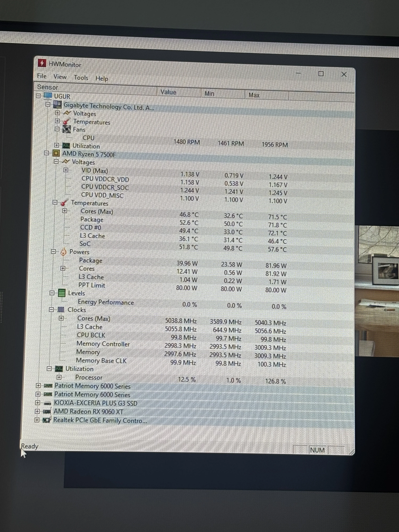Viewport: 399px width, 532px height.
Task: Click the Fans category icon
Action: [67, 129]
